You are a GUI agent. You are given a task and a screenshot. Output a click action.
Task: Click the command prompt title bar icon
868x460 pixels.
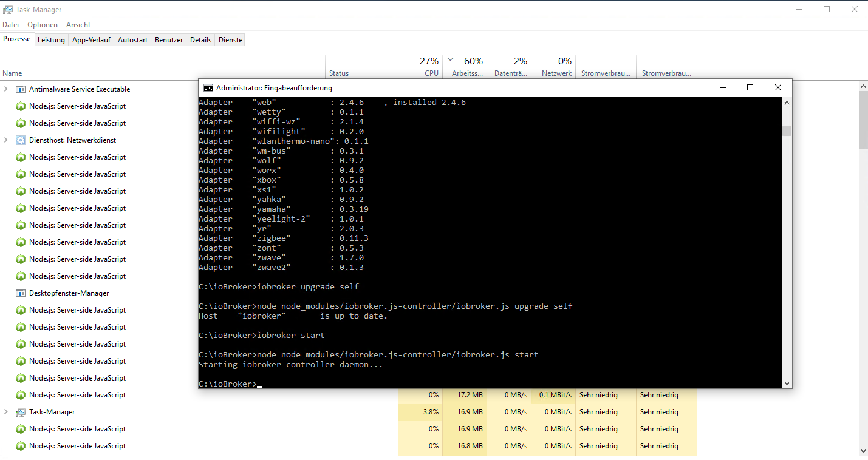(208, 88)
